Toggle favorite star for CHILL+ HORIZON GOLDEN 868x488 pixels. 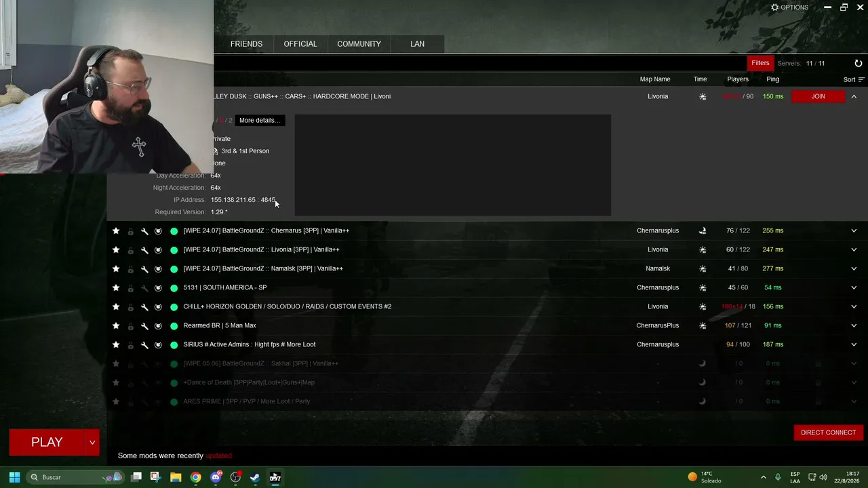(116, 306)
